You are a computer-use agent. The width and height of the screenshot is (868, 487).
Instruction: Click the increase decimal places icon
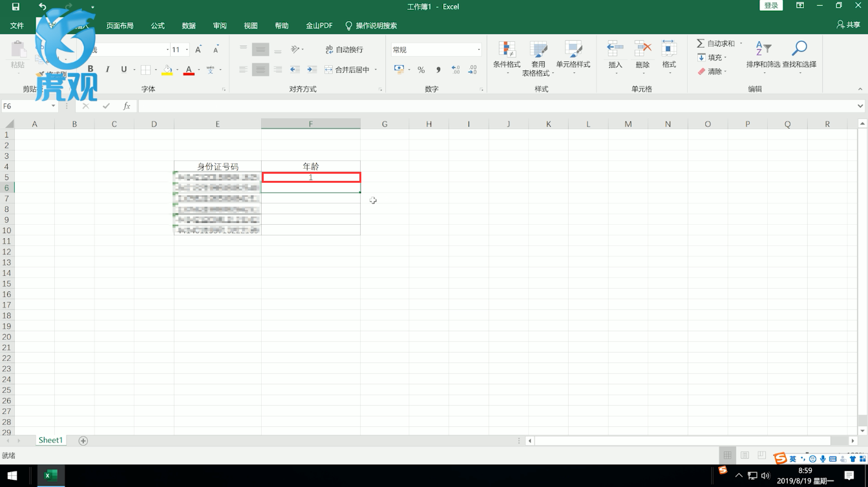pyautogui.click(x=456, y=70)
